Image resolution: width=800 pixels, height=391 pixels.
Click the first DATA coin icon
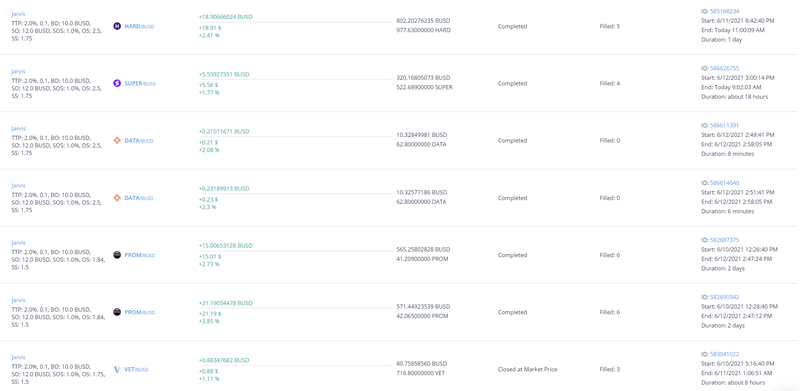pyautogui.click(x=117, y=140)
